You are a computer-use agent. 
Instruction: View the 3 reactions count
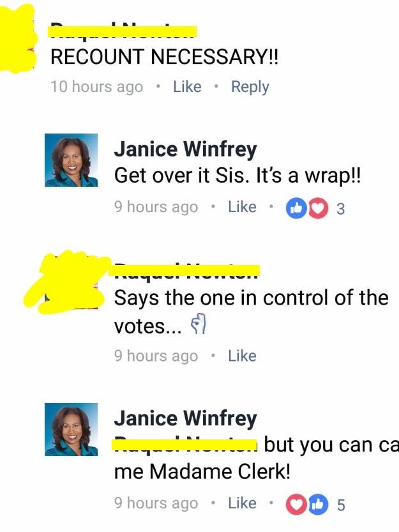(x=341, y=209)
